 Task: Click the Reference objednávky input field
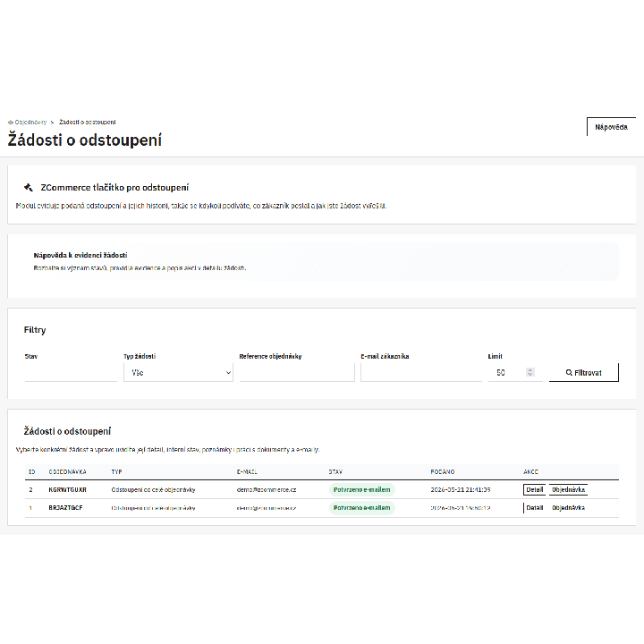[x=297, y=372]
